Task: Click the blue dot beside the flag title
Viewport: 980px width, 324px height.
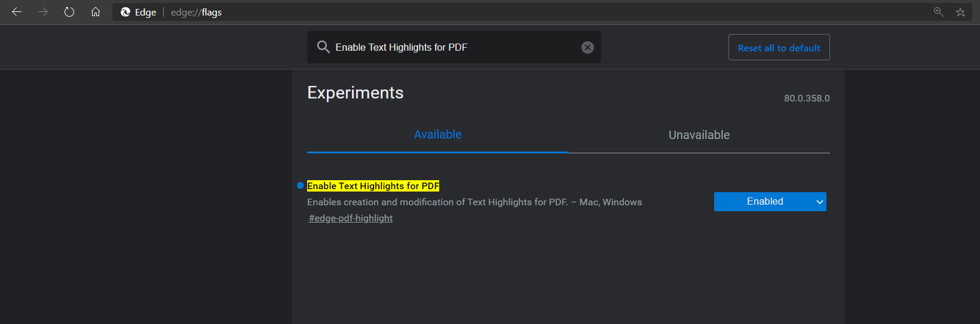Action: click(301, 186)
